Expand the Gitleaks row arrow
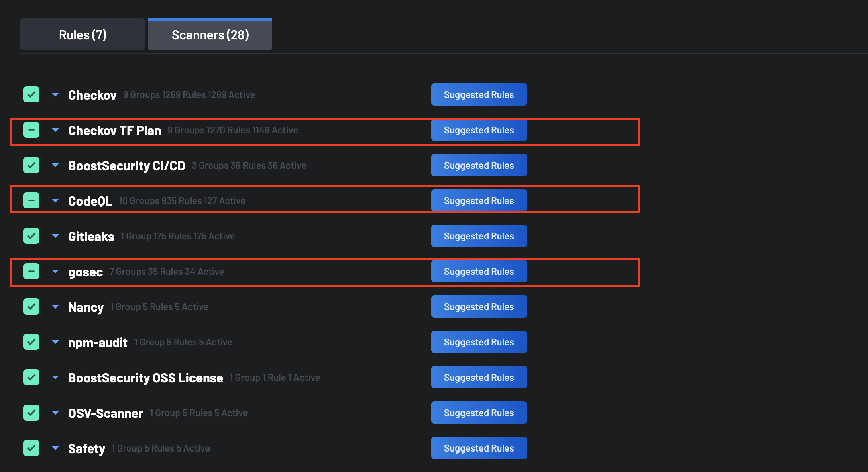This screenshot has width=868, height=472. pos(55,236)
